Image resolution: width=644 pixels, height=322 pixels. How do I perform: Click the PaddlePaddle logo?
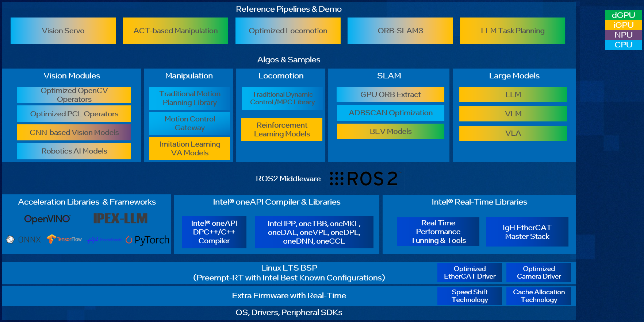104,240
